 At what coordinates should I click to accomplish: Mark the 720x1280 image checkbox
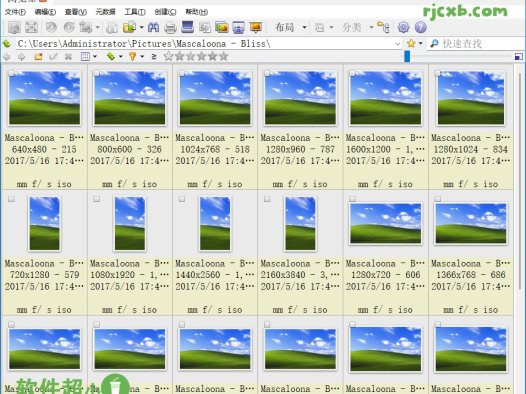click(x=11, y=199)
